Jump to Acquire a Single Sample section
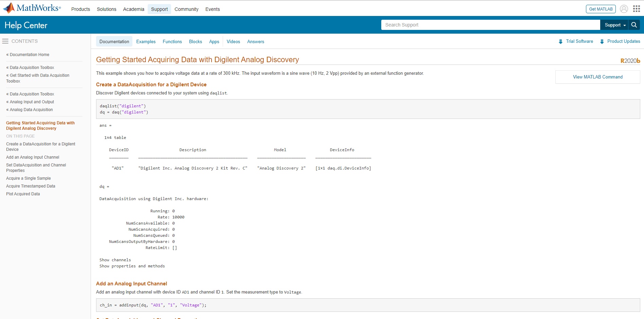Image resolution: width=644 pixels, height=319 pixels. click(29, 178)
